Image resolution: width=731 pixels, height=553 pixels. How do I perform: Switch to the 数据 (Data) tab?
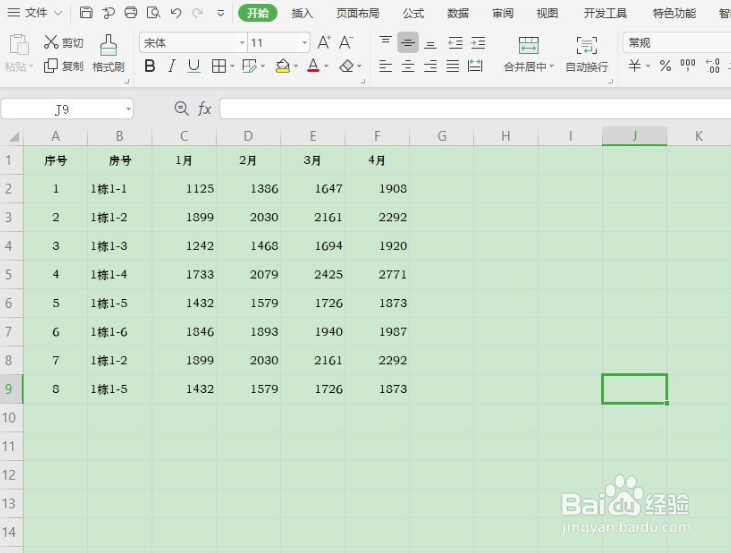click(x=458, y=13)
